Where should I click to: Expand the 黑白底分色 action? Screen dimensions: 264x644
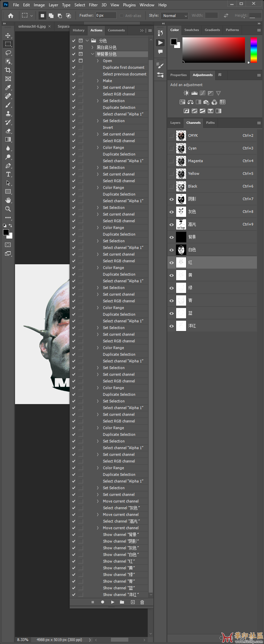point(93,47)
